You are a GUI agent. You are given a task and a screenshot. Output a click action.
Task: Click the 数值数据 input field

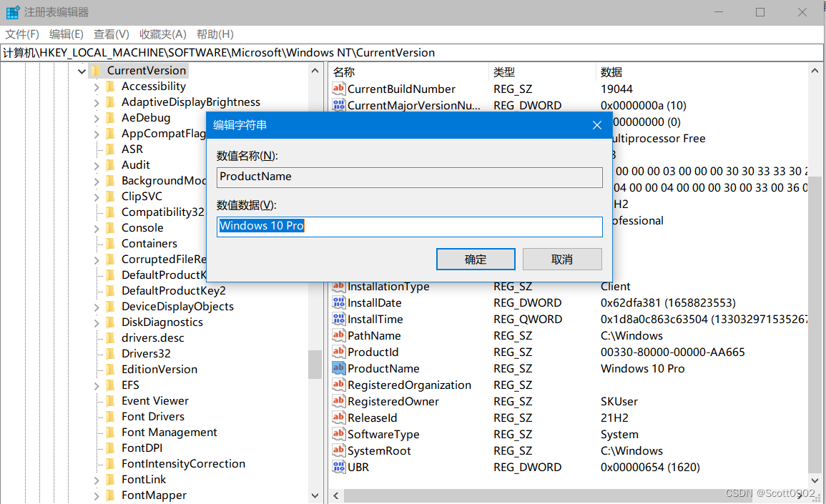(x=409, y=227)
